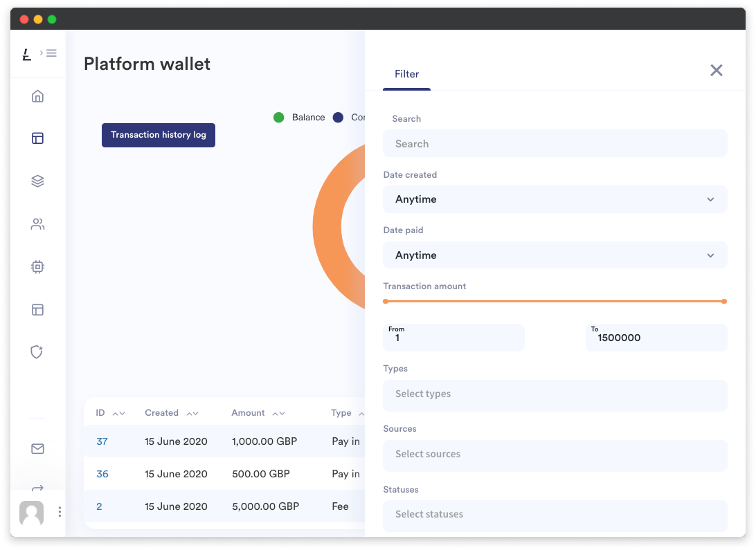Open the Select types dropdown
This screenshot has width=756, height=550.
(x=555, y=394)
